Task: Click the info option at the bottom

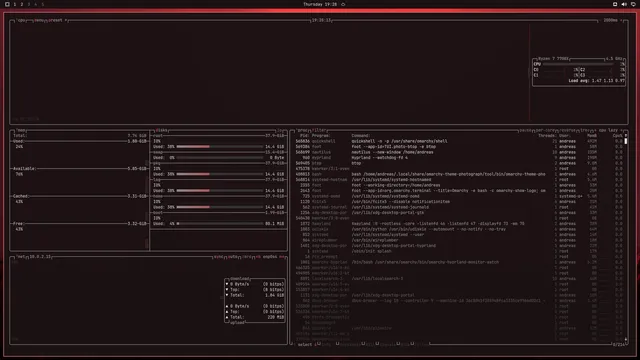Action: [x=326, y=344]
